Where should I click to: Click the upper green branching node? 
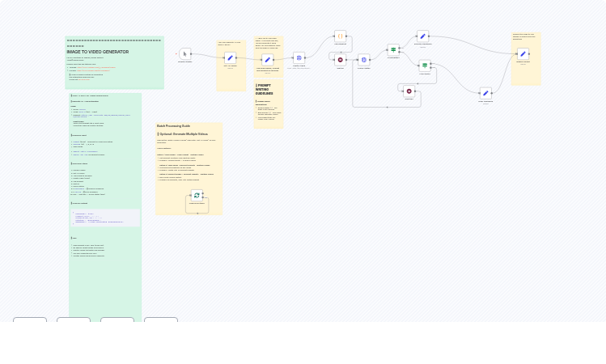click(393, 49)
